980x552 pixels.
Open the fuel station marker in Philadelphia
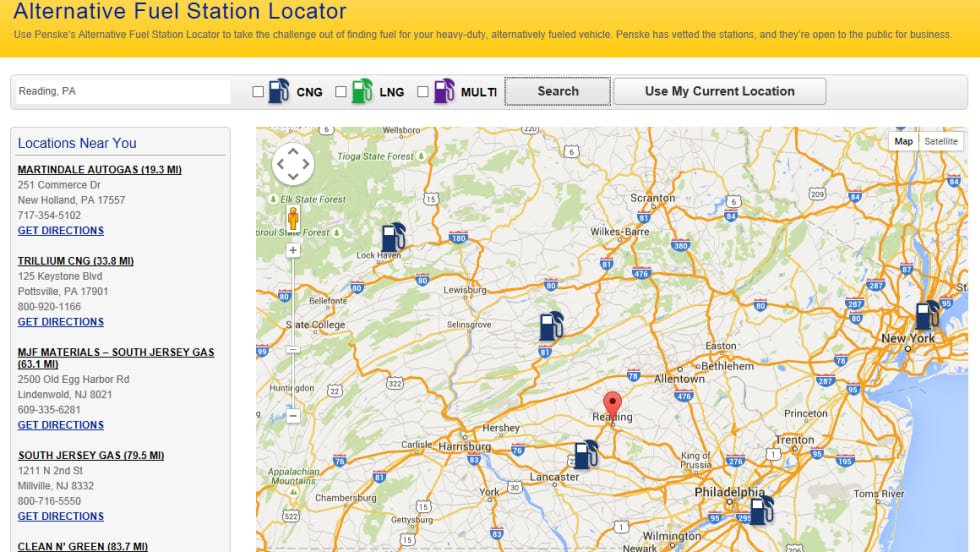(x=761, y=510)
